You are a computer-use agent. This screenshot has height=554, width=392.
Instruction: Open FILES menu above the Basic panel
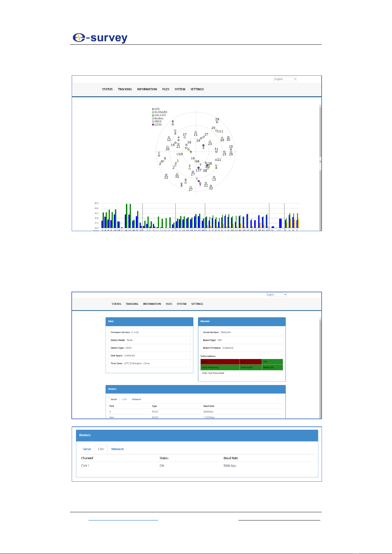tap(169, 304)
